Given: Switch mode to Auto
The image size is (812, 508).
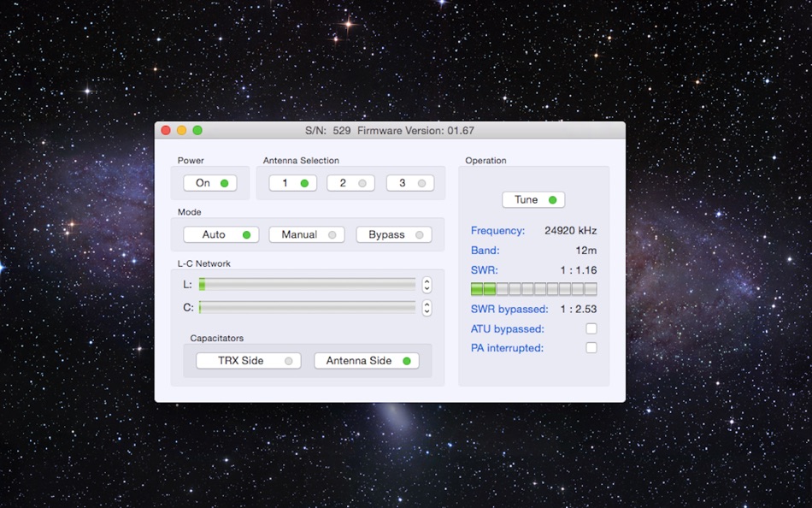Looking at the screenshot, I should pyautogui.click(x=221, y=234).
